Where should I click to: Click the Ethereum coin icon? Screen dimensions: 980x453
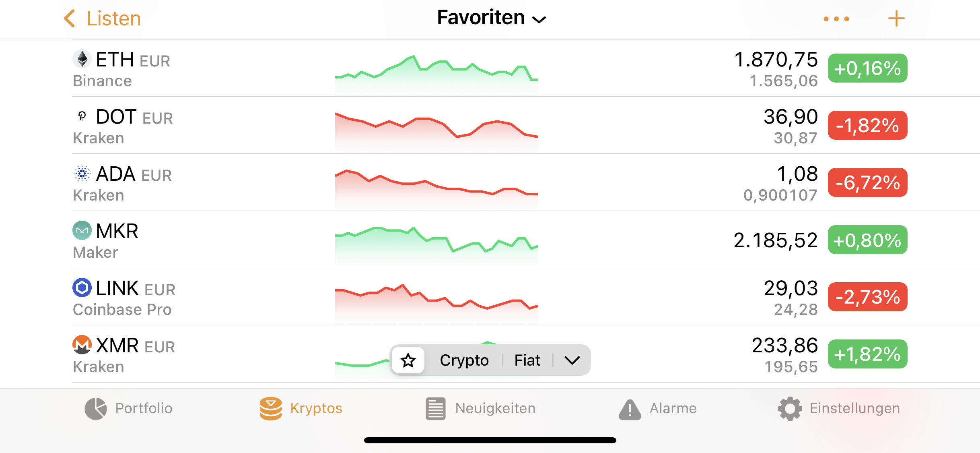pyautogui.click(x=82, y=59)
